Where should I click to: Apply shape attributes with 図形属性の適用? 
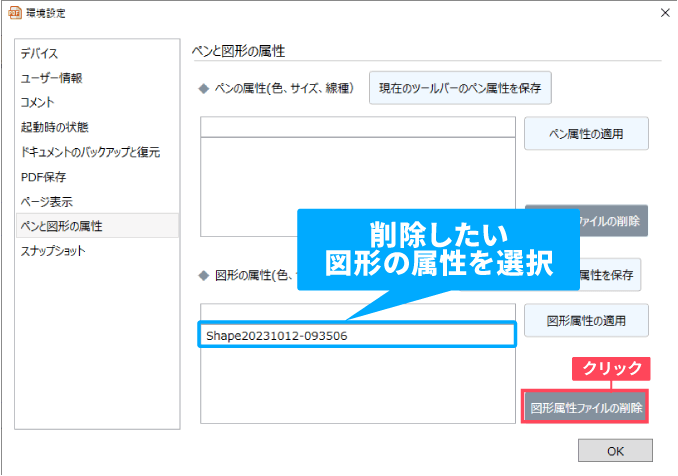(586, 321)
